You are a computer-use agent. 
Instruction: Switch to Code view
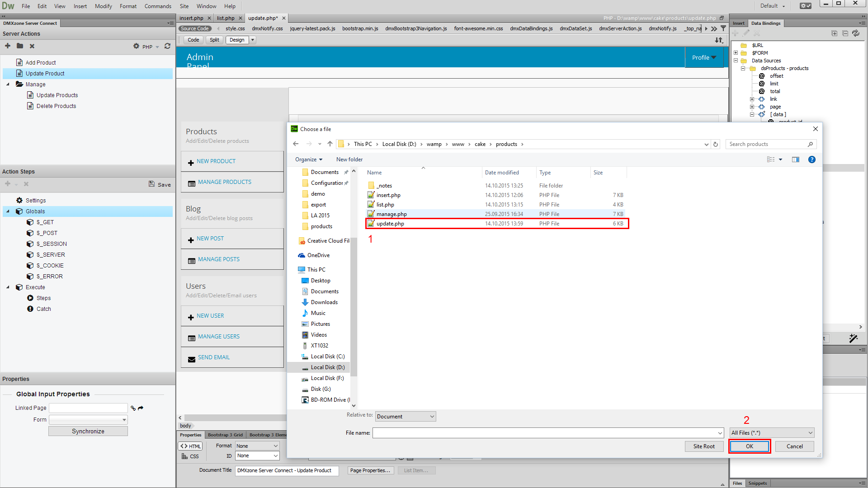click(193, 40)
